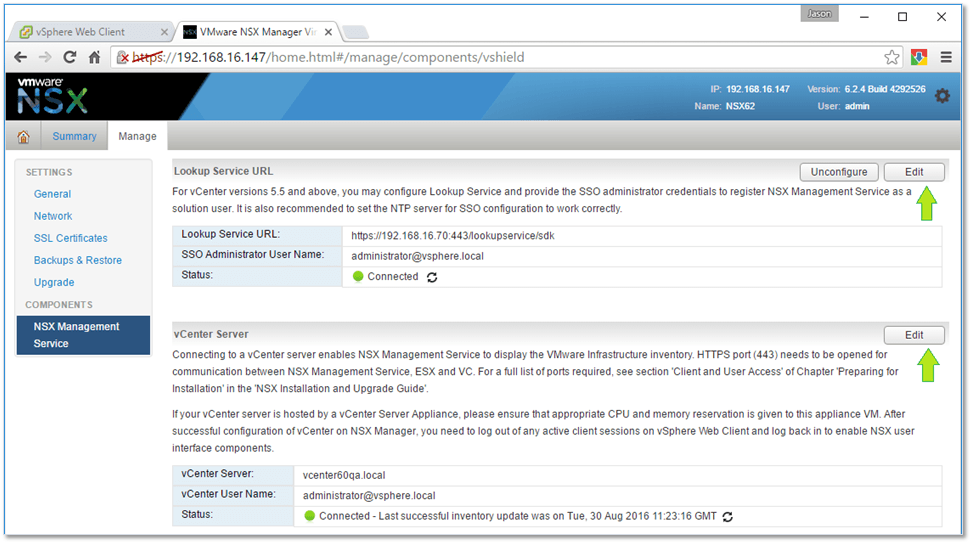Click the Jason profile button
The height and width of the screenshot is (544, 972).
click(x=820, y=14)
